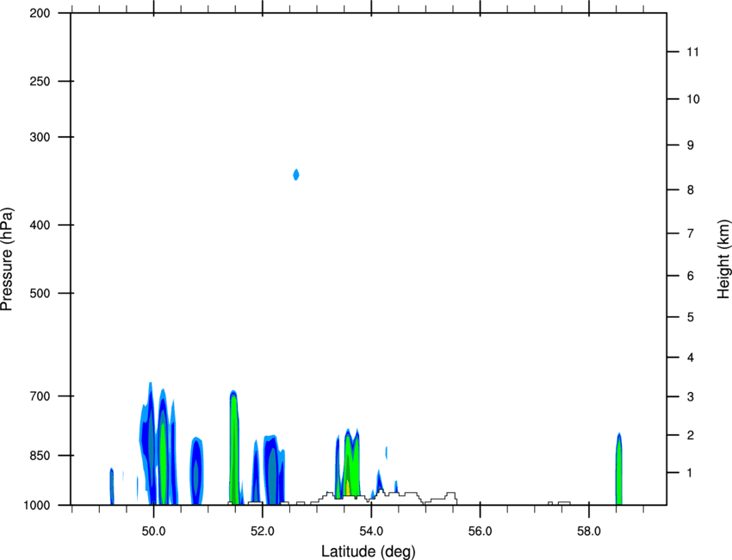Click the tall green column near latitude 51.5
The width and height of the screenshot is (732, 560).
point(234,447)
